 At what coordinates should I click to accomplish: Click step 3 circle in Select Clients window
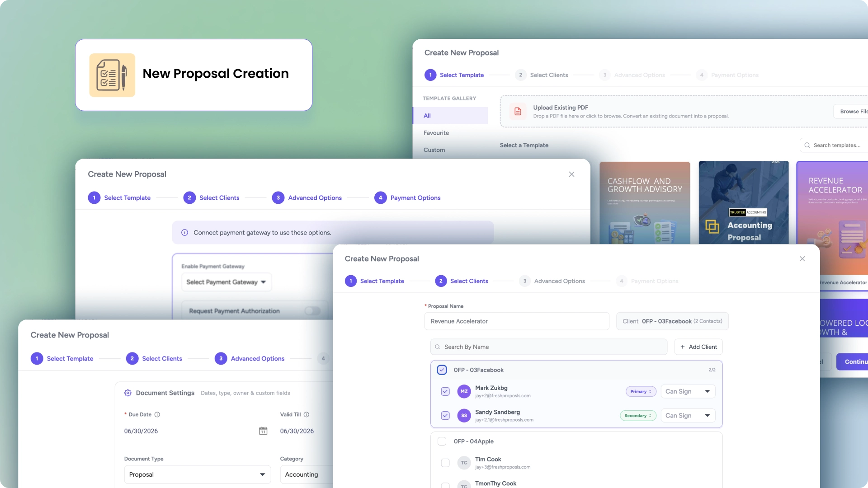(524, 281)
